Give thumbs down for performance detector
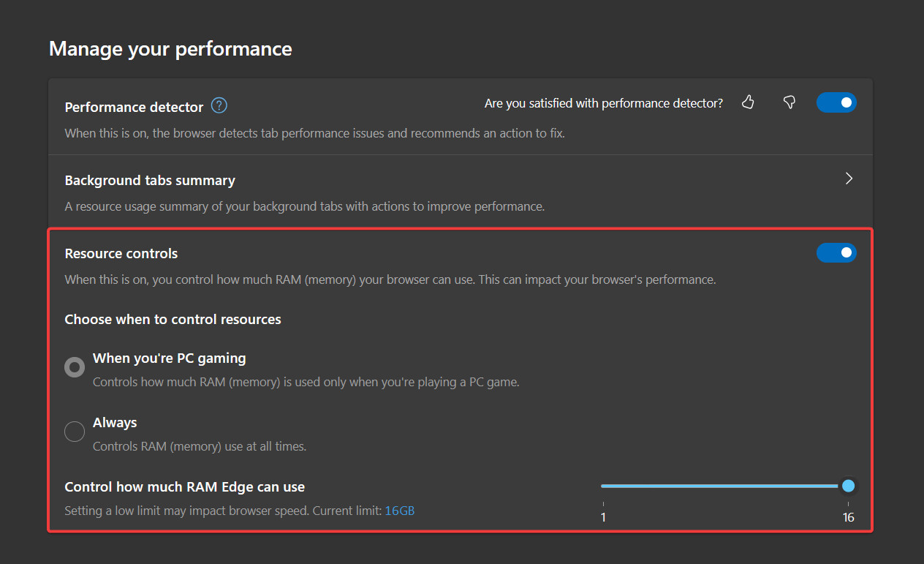 point(789,102)
